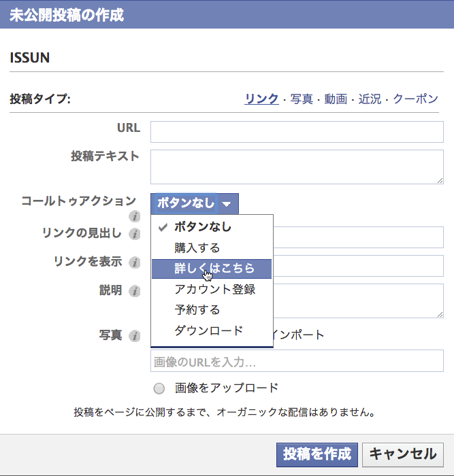Click info icon beside リンクの見出し
This screenshot has height=476, width=454.
tap(134, 234)
